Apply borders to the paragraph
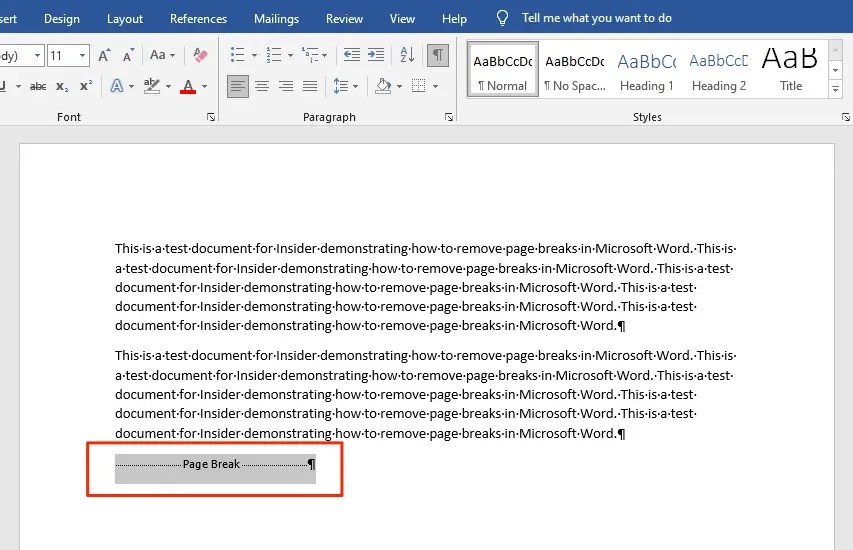The image size is (853, 550). pyautogui.click(x=418, y=86)
